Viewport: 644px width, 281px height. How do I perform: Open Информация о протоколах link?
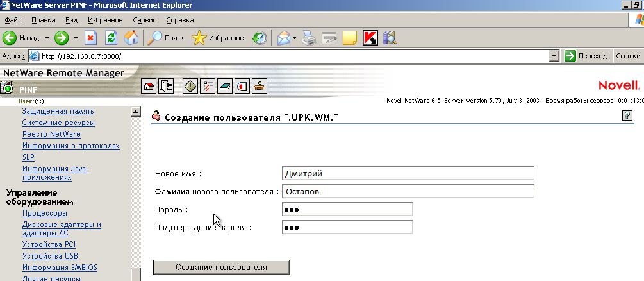pos(71,146)
